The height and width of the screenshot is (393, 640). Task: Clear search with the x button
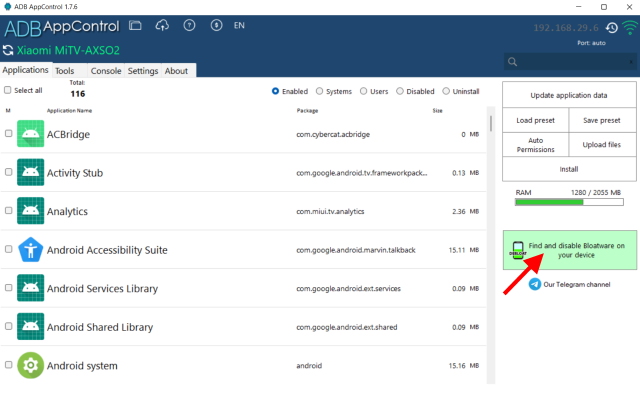click(x=631, y=62)
